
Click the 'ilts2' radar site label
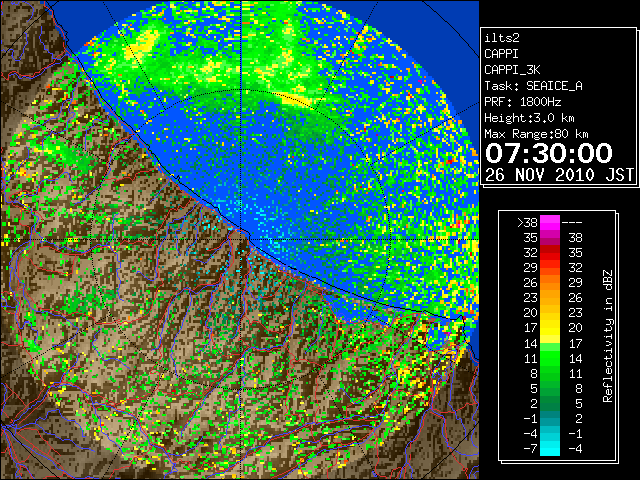(x=502, y=38)
